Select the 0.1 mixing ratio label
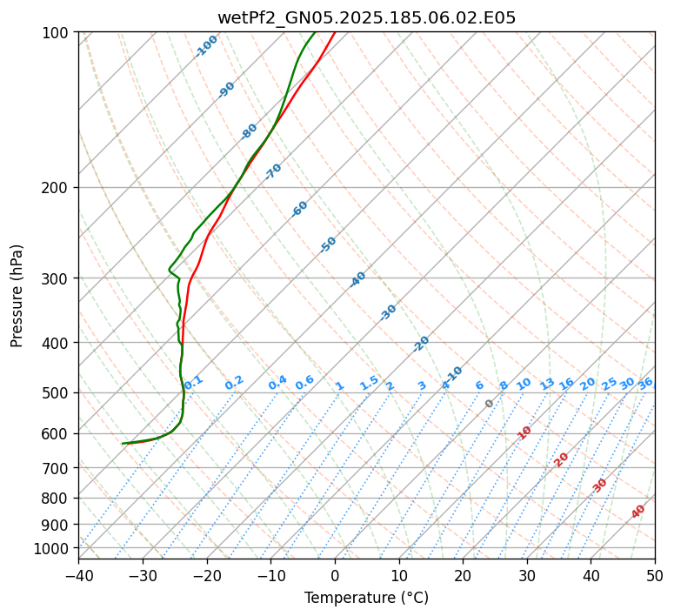 point(193,383)
